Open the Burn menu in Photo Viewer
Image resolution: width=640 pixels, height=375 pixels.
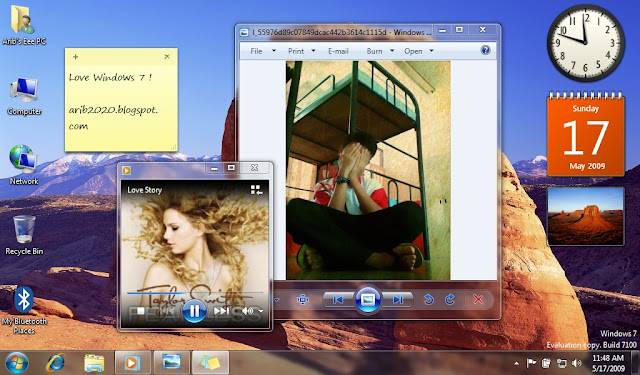[x=374, y=51]
